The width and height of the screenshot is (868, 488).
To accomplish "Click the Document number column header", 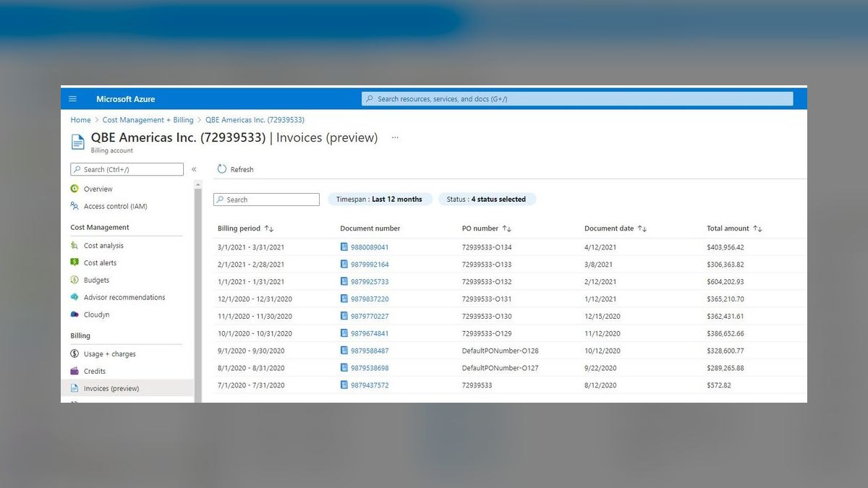I will click(x=370, y=228).
